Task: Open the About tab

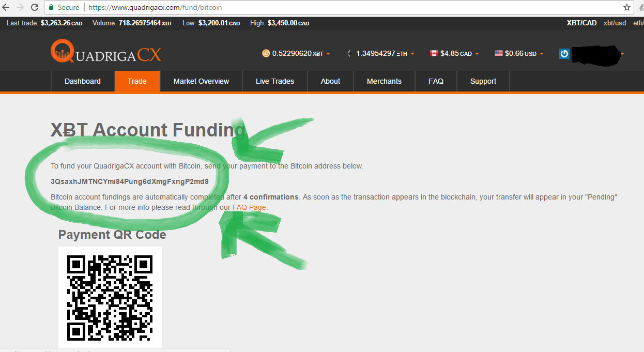Action: (x=330, y=81)
